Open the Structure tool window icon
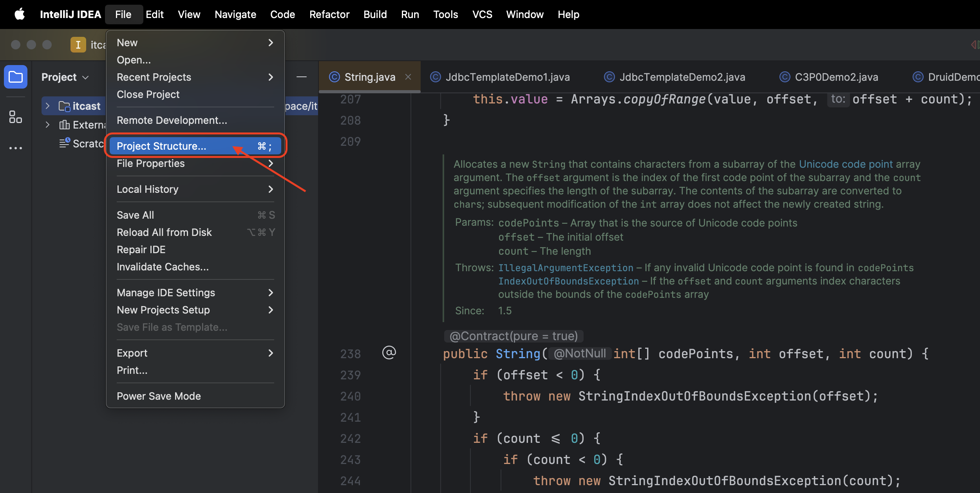Image resolution: width=980 pixels, height=493 pixels. pyautogui.click(x=16, y=117)
